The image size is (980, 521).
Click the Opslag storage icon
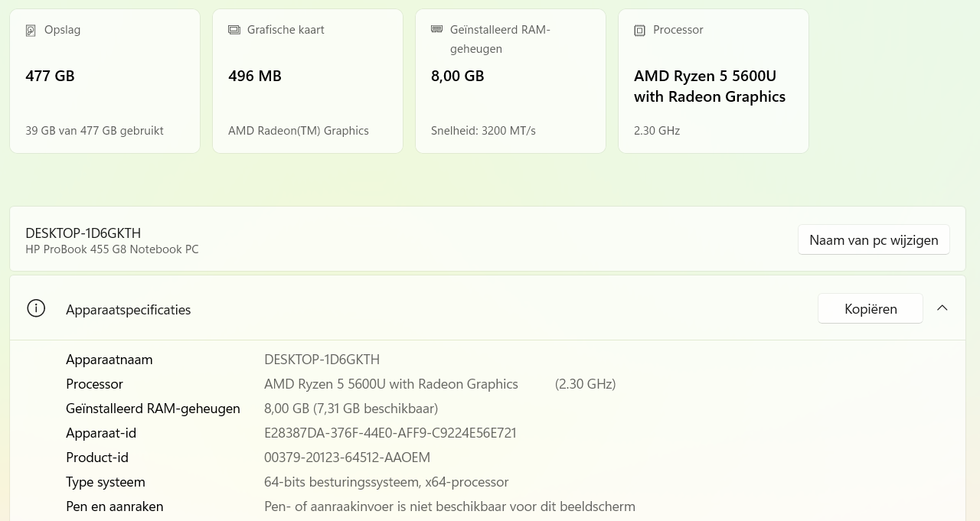(x=31, y=31)
